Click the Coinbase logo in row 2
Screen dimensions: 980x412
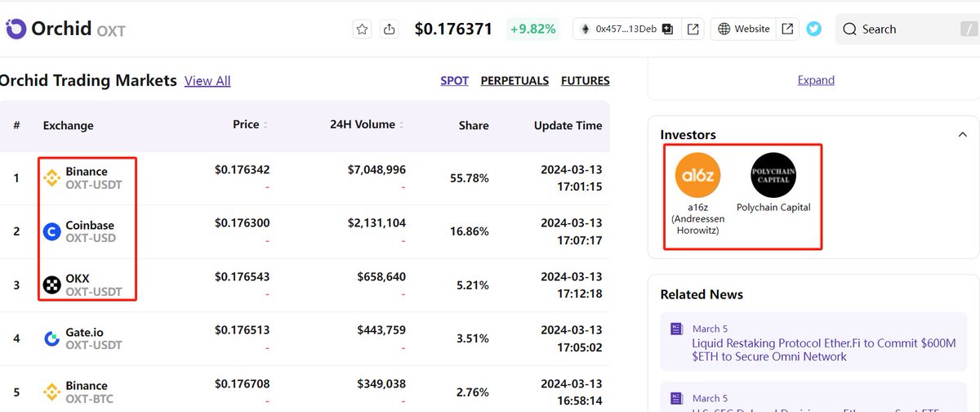[51, 232]
